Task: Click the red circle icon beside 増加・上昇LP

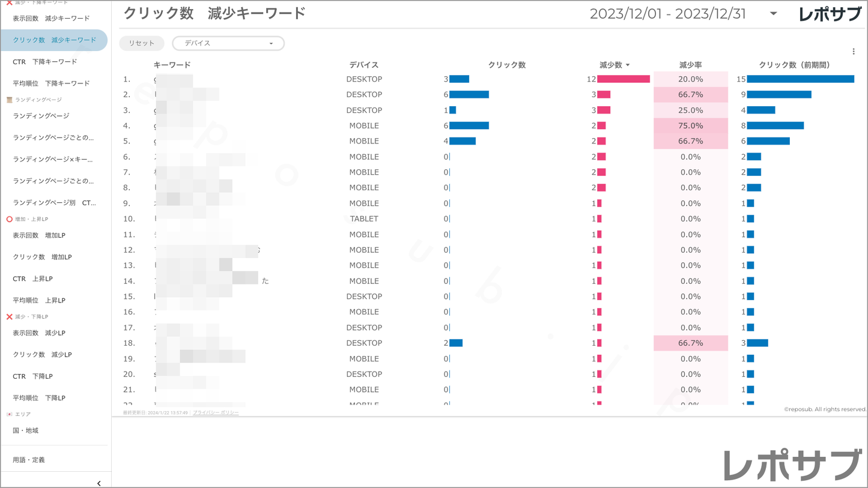Action: (x=9, y=219)
